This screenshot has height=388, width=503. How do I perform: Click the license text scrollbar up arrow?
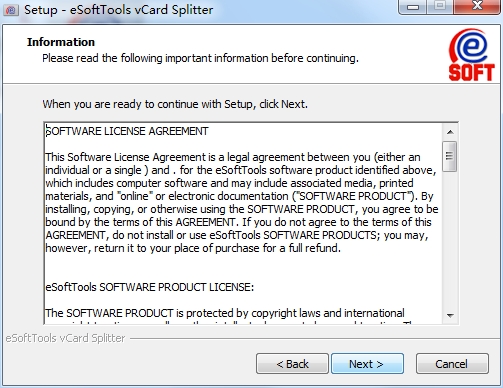(450, 132)
